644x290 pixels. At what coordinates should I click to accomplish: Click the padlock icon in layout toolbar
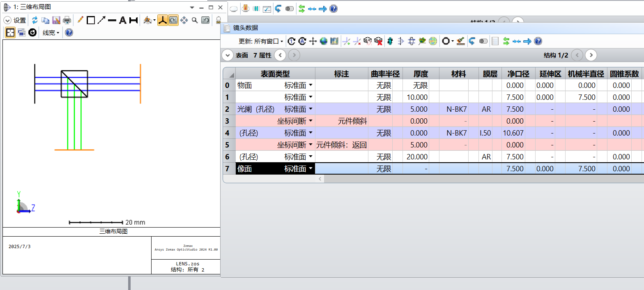tap(218, 20)
